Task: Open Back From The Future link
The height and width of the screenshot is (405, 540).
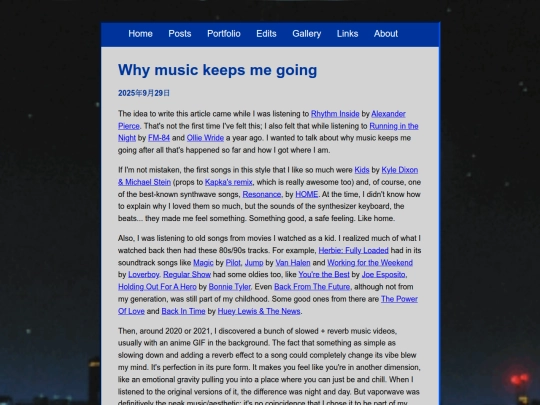Action: click(312, 287)
